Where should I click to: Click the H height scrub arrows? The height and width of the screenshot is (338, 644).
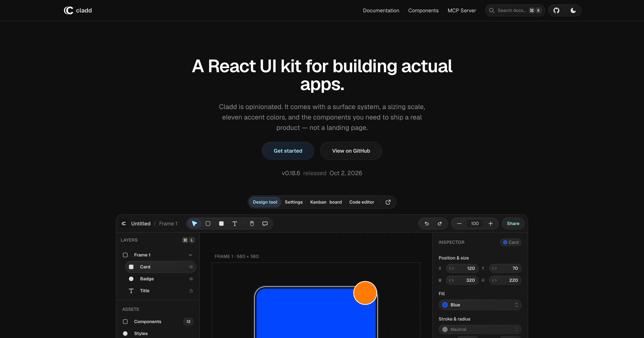coord(494,280)
